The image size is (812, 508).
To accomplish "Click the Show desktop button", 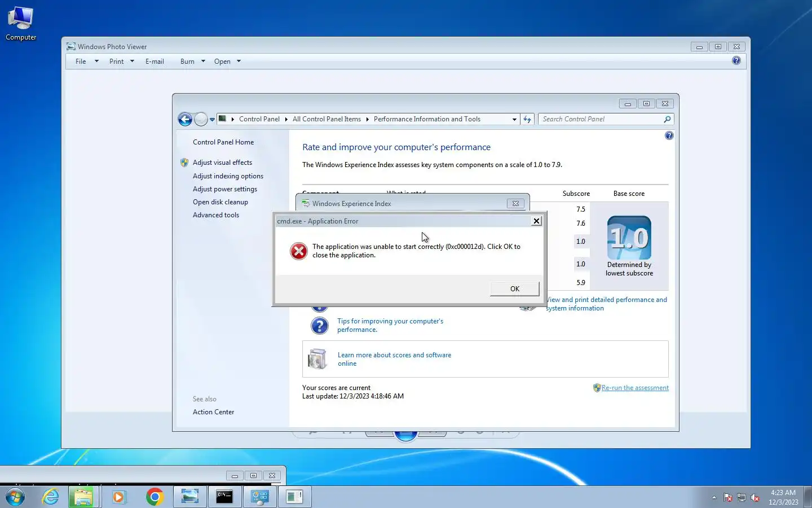I will pyautogui.click(x=807, y=497).
